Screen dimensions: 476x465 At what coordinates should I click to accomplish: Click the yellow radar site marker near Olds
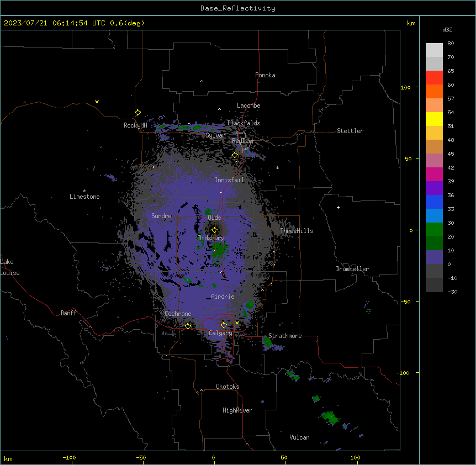[214, 230]
